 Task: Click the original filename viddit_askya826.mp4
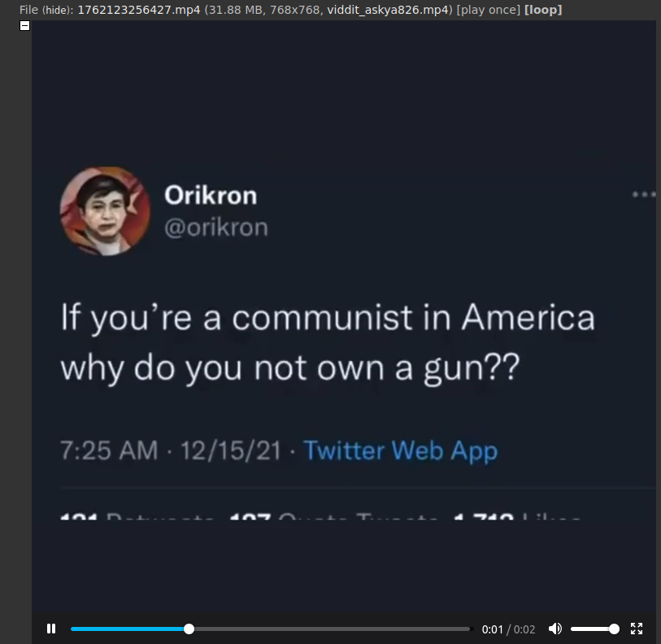(x=388, y=10)
